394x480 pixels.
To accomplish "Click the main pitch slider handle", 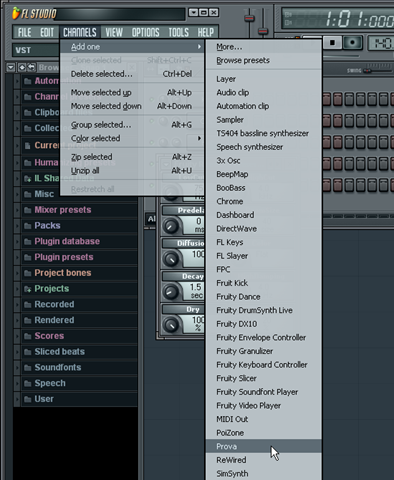I will click(x=263, y=31).
